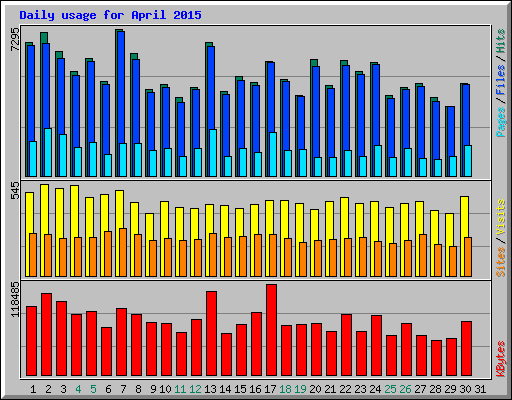Click green day 26 on the x-axis

pos(405,389)
